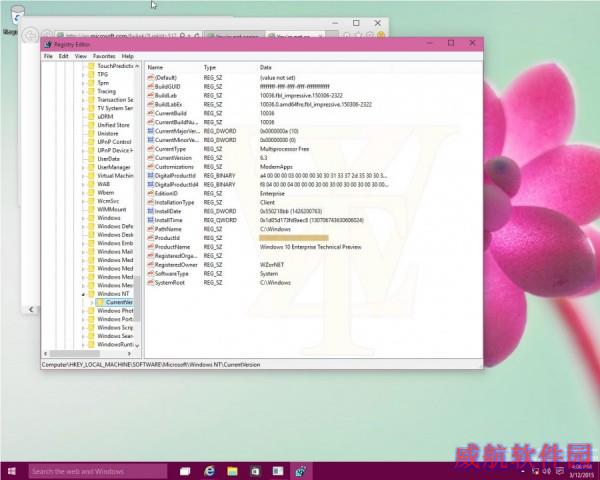Select the CurrentMajorVersionNumber DWORD icon
This screenshot has width=600, height=480.
[150, 131]
